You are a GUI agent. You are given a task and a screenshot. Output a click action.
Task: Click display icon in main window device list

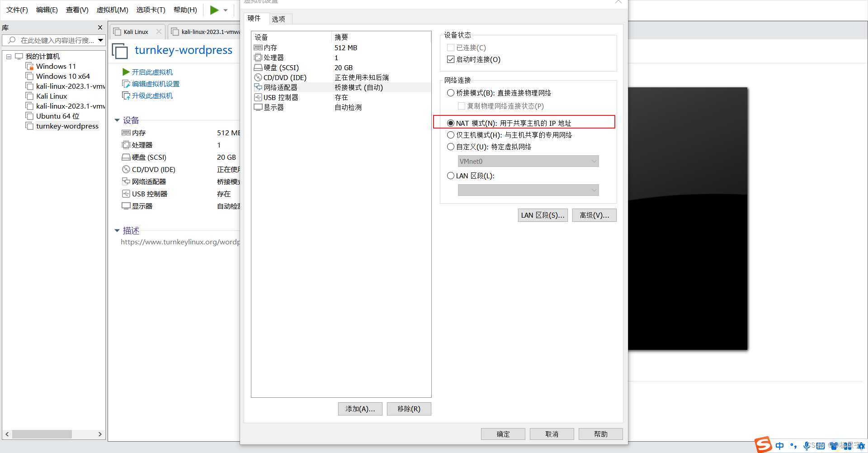coord(126,206)
